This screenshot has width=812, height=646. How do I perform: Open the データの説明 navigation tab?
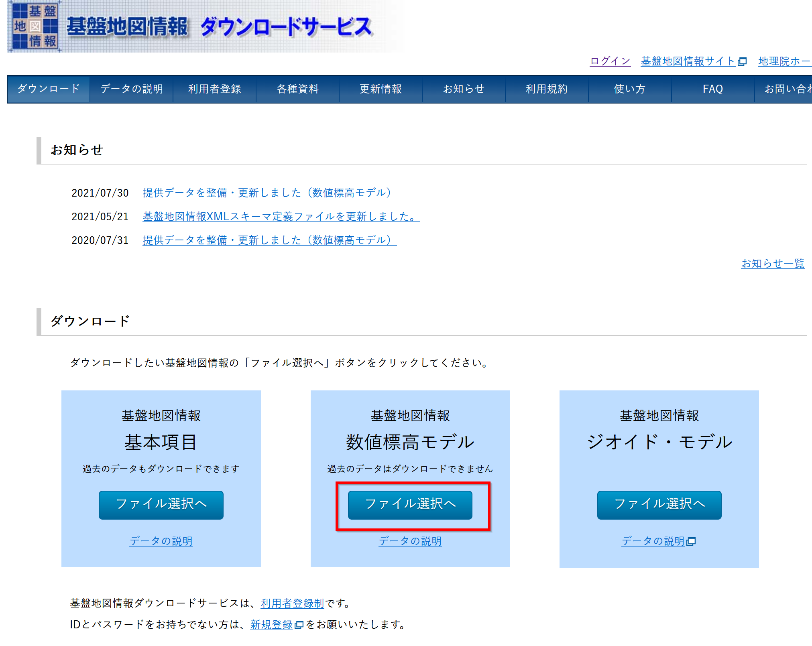coord(132,89)
